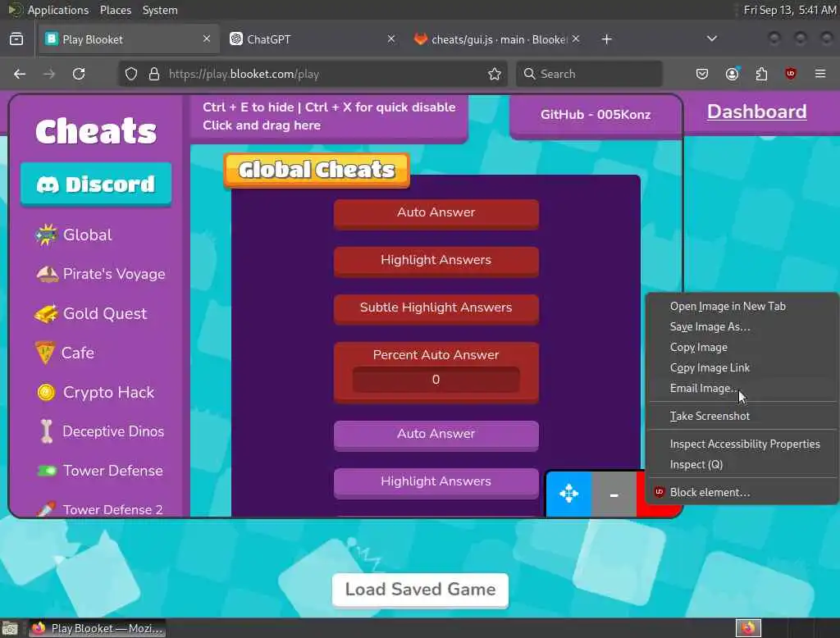Click the Global Cheats header badge
840x638 pixels.
(317, 170)
